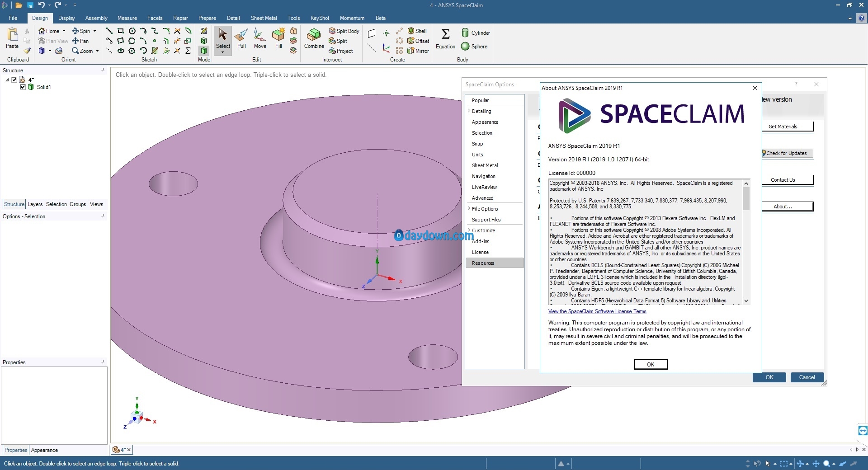Click OK in the About dialog
The image size is (868, 470).
point(651,364)
